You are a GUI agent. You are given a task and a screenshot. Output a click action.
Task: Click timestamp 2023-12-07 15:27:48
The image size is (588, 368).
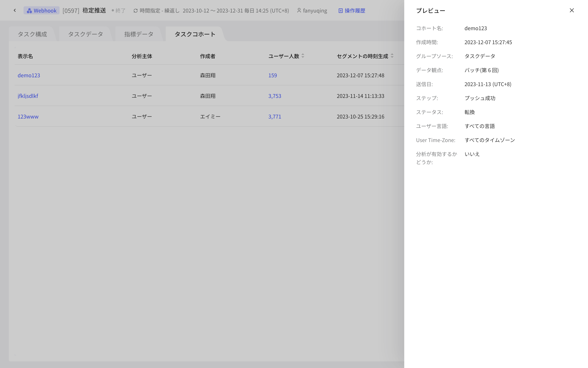[x=360, y=75]
